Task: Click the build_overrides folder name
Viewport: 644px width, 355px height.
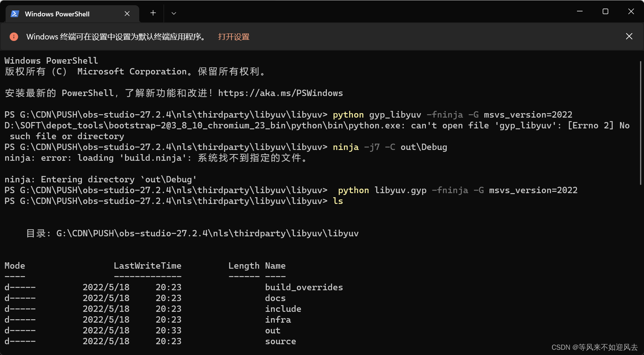Action: click(x=304, y=287)
